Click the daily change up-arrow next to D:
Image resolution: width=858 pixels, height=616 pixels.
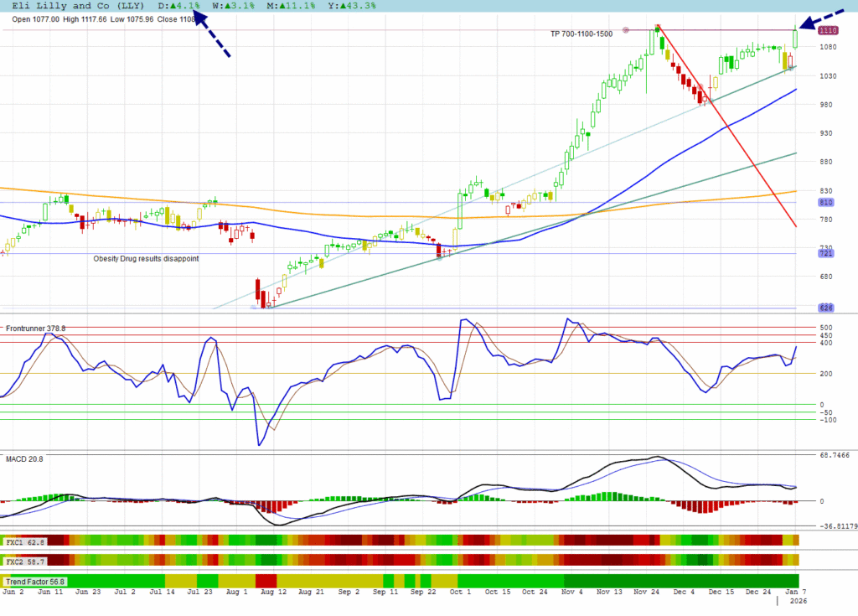click(x=173, y=6)
